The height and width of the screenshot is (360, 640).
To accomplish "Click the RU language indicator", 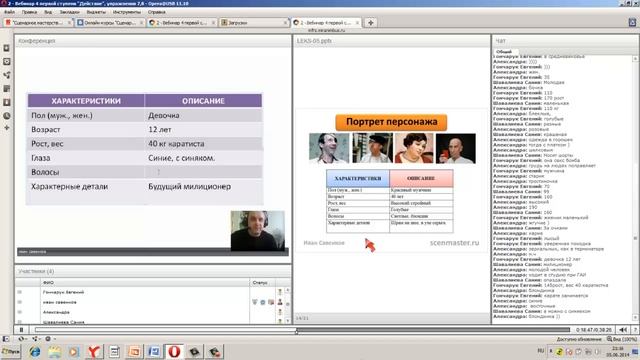I will [541, 351].
